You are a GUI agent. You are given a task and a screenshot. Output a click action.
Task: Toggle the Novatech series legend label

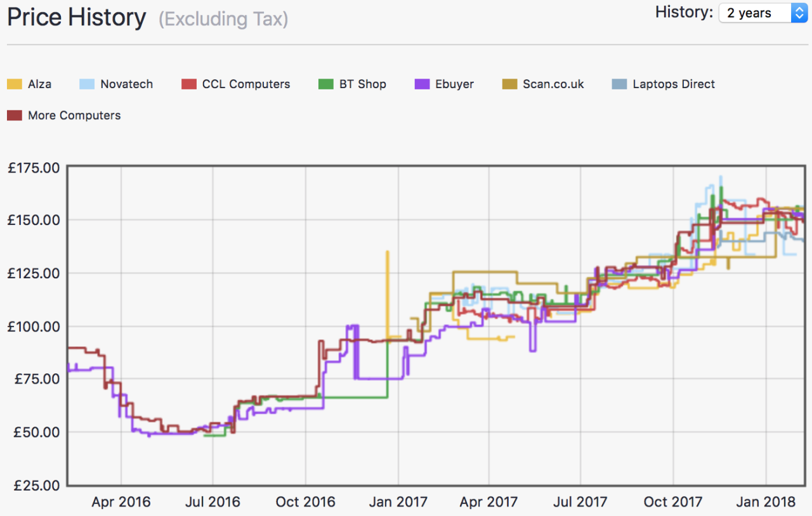(x=126, y=84)
